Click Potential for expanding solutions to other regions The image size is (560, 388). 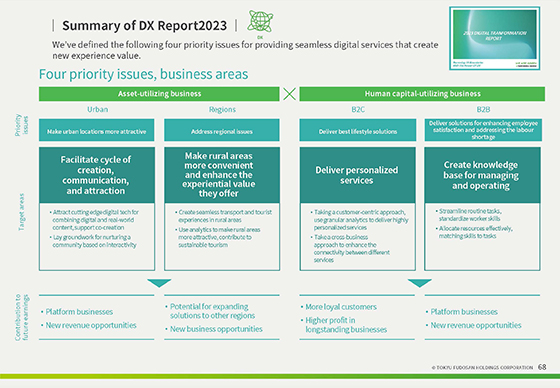(210, 311)
